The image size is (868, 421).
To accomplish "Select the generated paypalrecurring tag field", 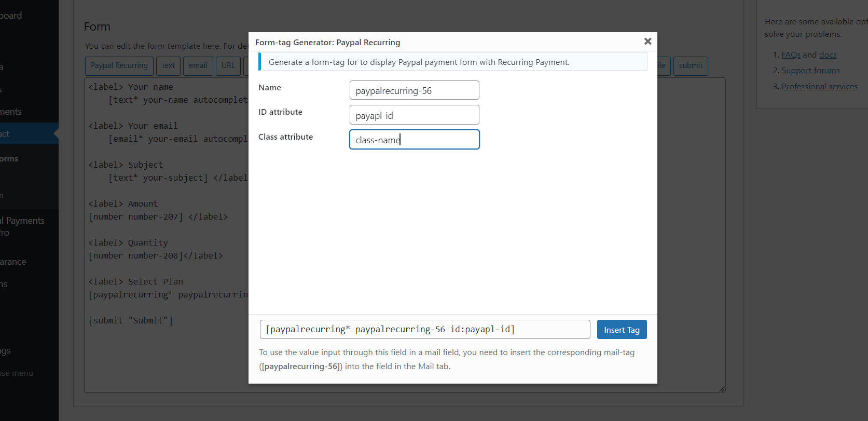I will click(424, 330).
